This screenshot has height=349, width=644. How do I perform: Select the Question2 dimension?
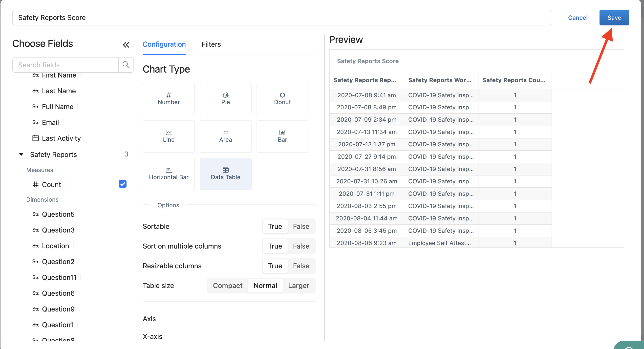coord(58,261)
